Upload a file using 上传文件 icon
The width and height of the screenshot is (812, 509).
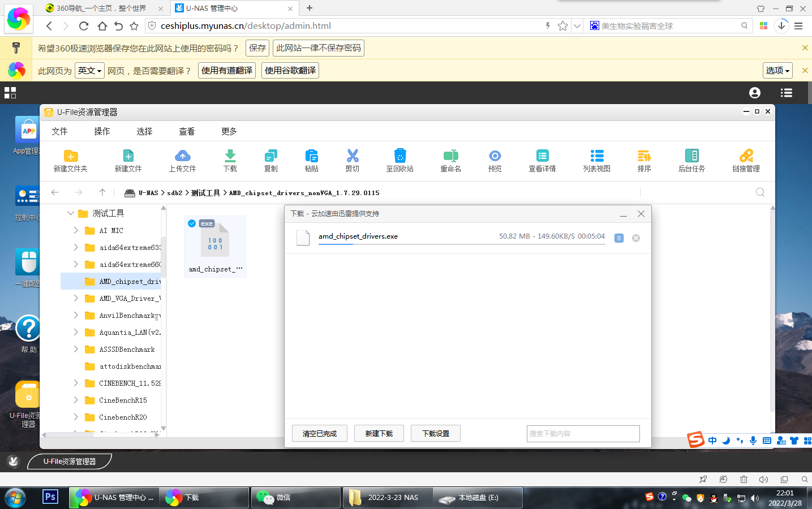point(182,160)
